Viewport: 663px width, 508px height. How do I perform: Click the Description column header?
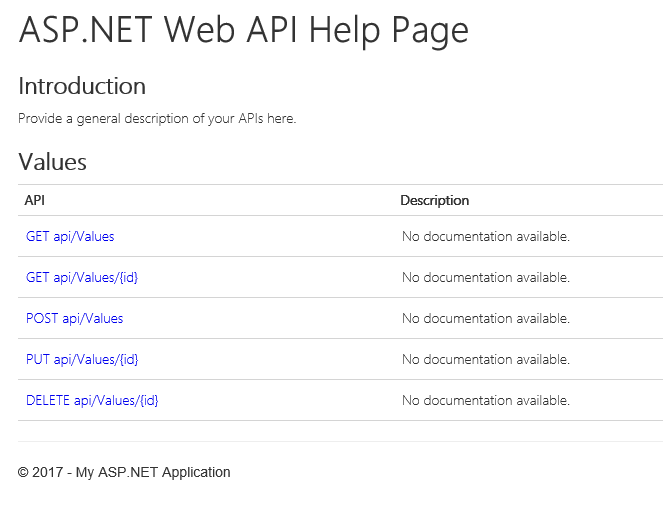point(435,200)
